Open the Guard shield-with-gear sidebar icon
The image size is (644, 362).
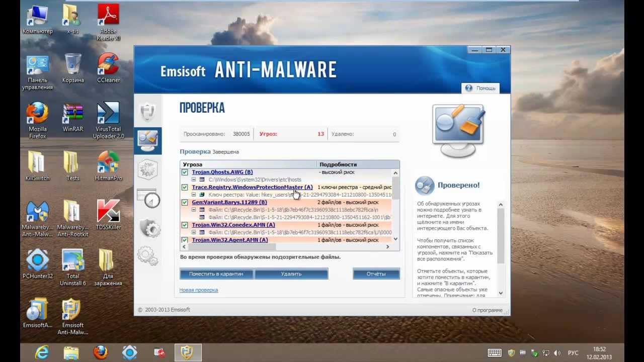point(149,227)
